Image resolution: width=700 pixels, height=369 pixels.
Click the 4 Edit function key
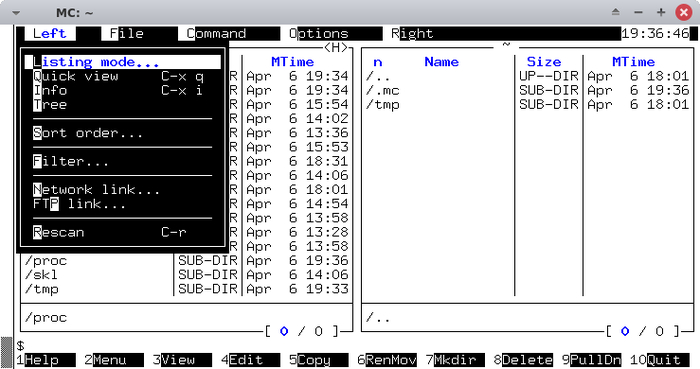tap(250, 360)
